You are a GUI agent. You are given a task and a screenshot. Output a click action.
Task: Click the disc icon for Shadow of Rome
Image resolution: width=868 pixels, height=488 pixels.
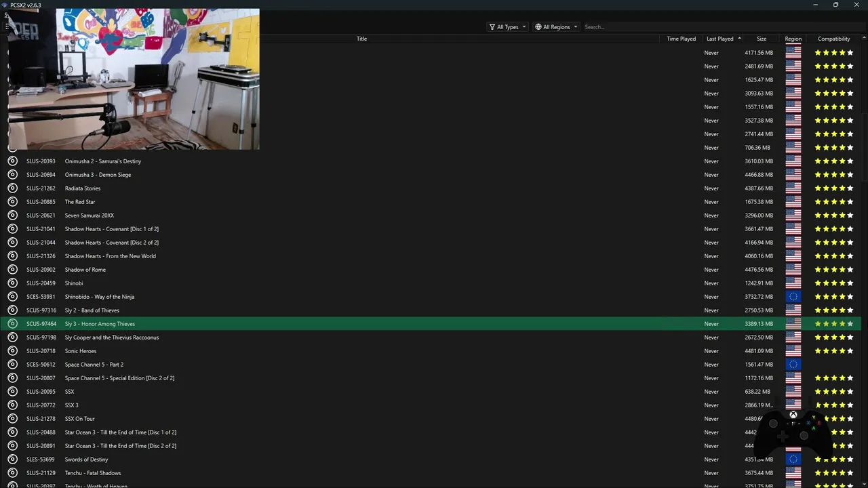coord(12,269)
